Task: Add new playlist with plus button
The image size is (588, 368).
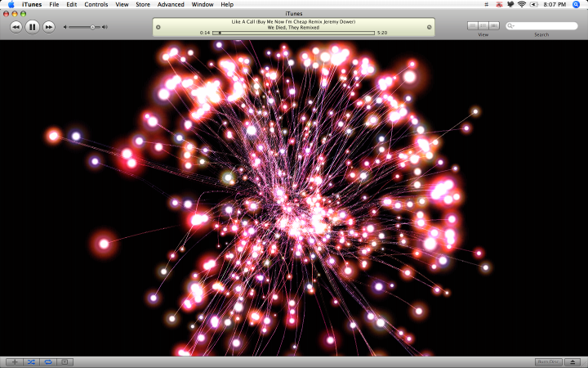Action: point(15,362)
